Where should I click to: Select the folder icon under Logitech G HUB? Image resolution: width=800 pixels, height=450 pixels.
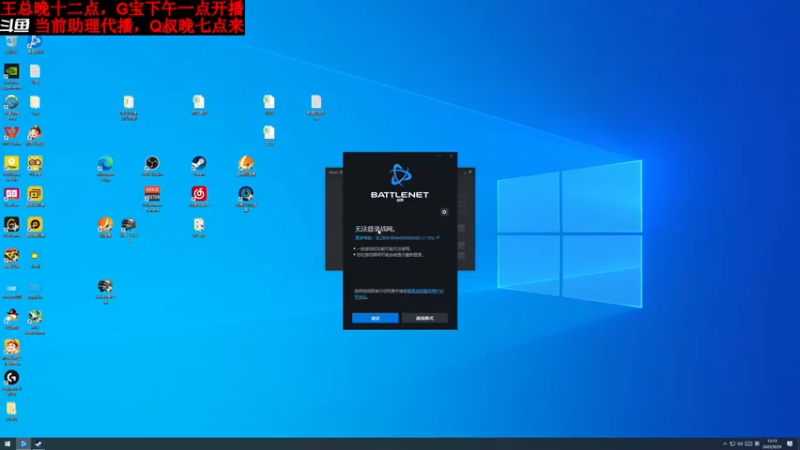coord(11,411)
